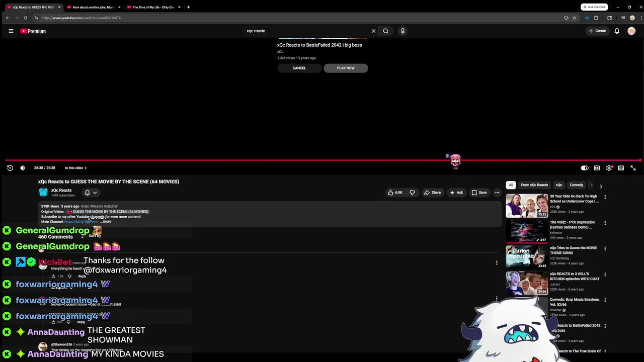Cancel the autoplay of the next video

click(x=299, y=68)
